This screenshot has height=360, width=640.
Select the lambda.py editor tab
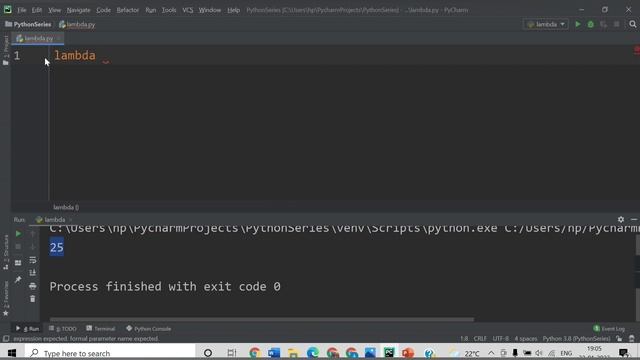tap(38, 38)
